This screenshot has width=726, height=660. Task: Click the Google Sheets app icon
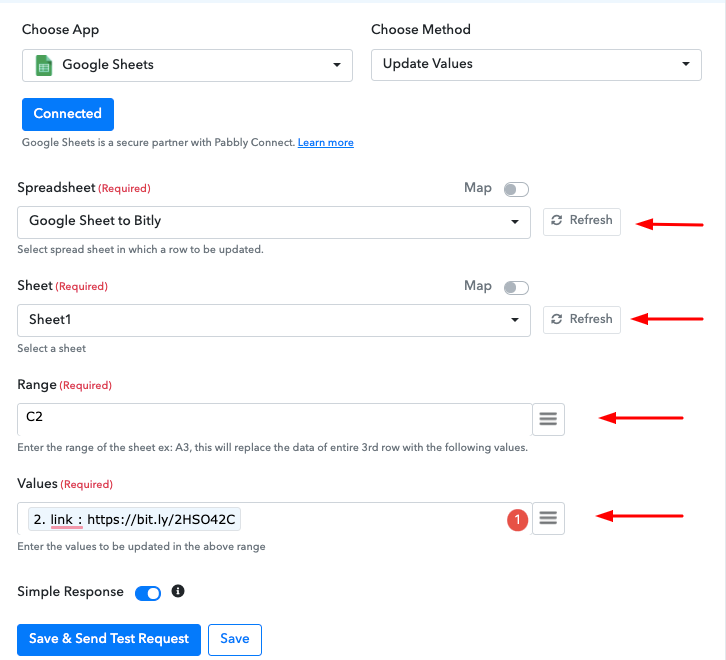click(44, 65)
